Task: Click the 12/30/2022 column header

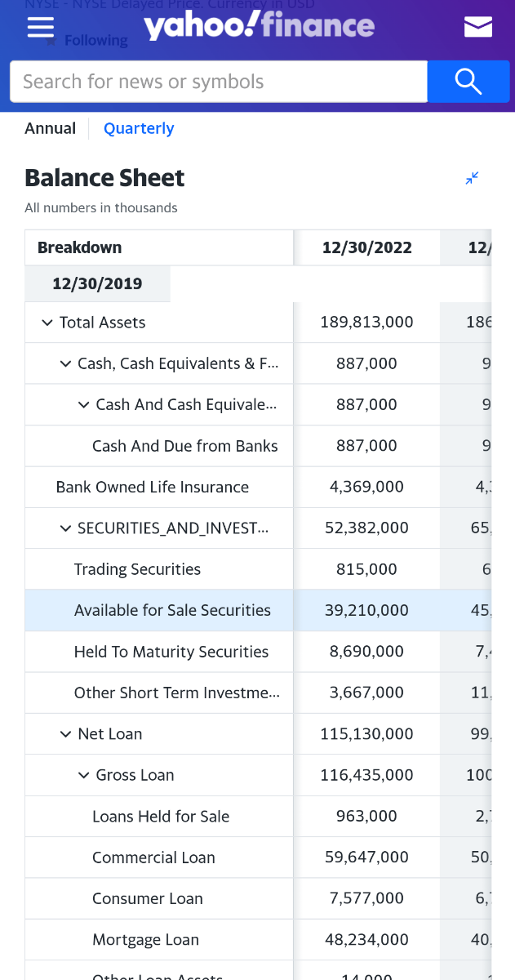Action: (366, 247)
